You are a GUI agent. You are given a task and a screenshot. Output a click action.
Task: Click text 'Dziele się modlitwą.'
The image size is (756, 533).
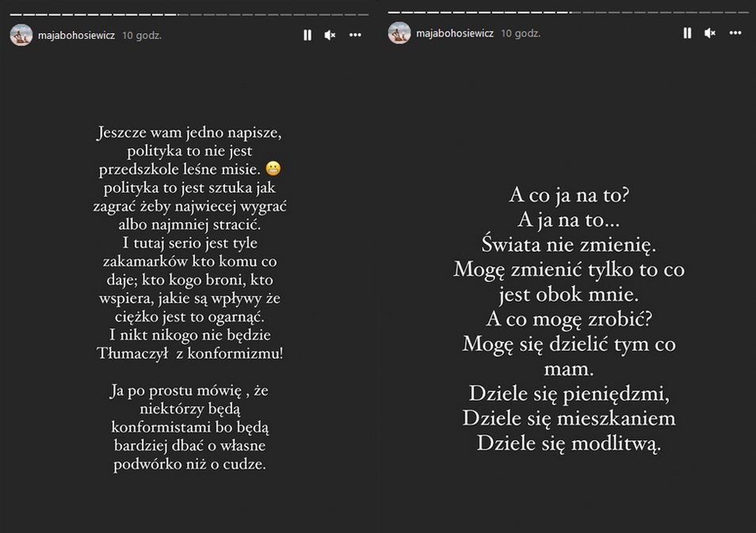[x=569, y=443]
